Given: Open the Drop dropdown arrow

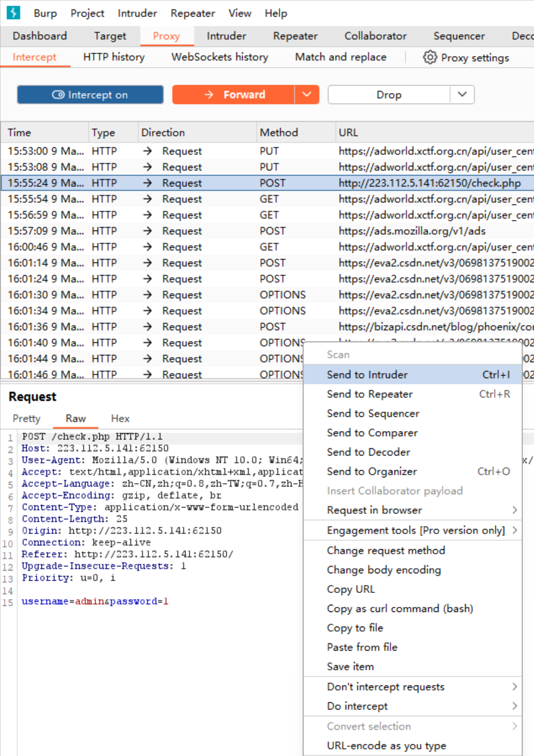Looking at the screenshot, I should click(462, 95).
